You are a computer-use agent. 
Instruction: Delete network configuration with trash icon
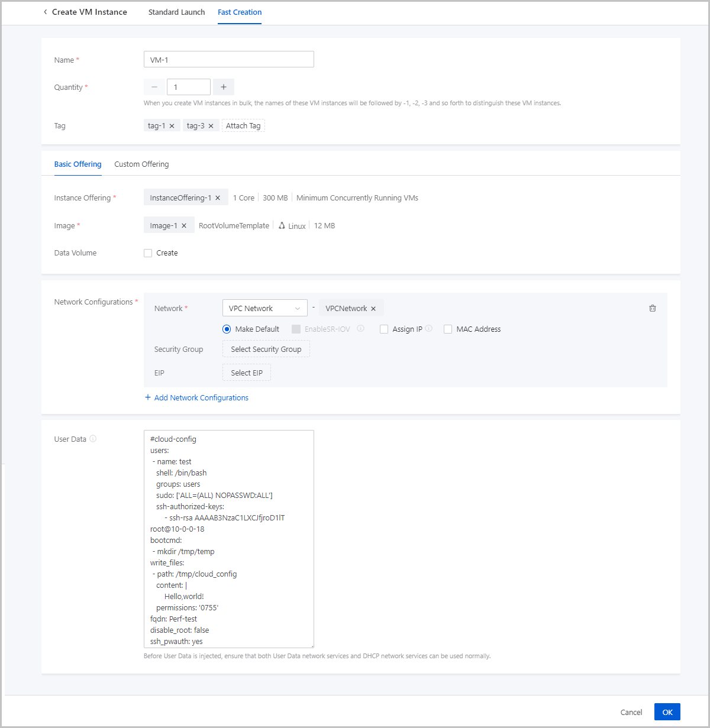point(652,308)
